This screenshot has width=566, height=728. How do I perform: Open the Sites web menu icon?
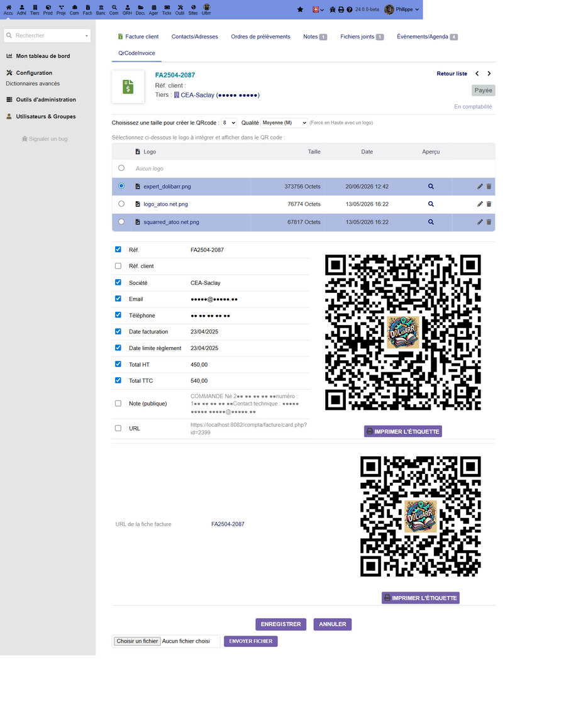pyautogui.click(x=193, y=8)
